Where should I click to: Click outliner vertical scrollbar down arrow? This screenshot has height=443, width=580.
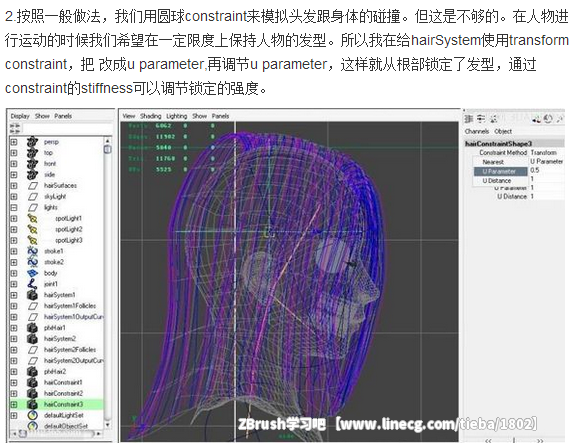[x=107, y=425]
